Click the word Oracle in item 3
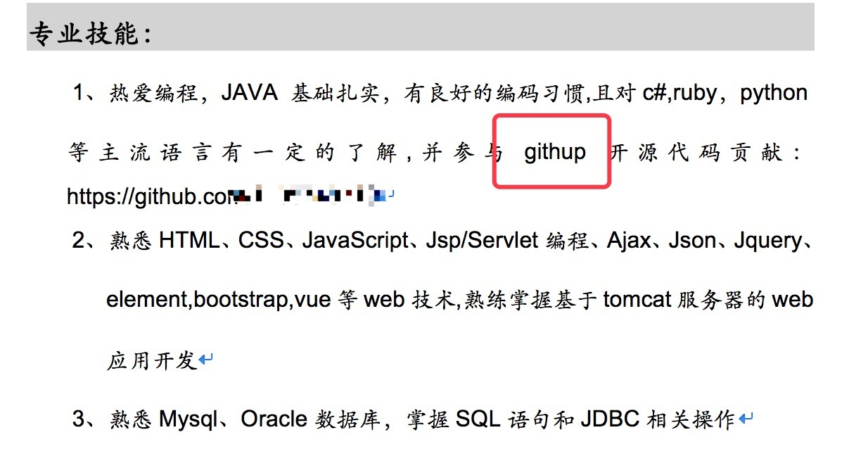868x449 pixels. click(x=274, y=419)
